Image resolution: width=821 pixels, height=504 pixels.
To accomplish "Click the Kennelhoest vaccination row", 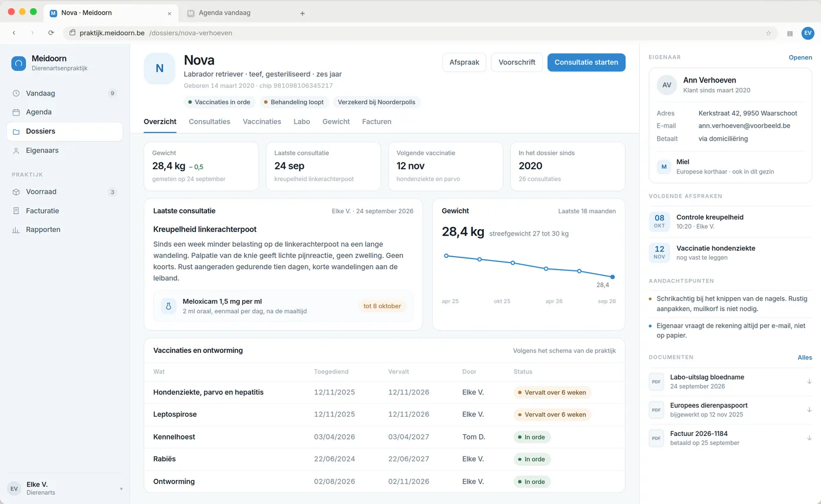I will pos(384,437).
